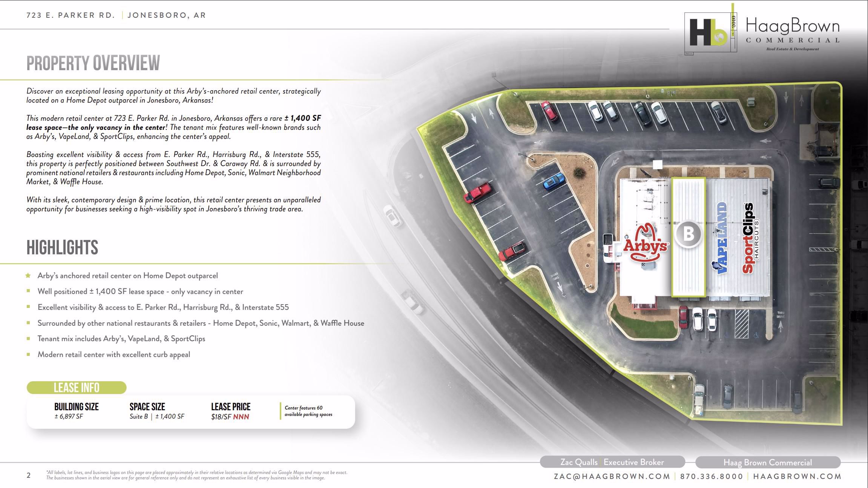Click the page number 2
Viewport: 868px width, 488px height.
pos(29,475)
